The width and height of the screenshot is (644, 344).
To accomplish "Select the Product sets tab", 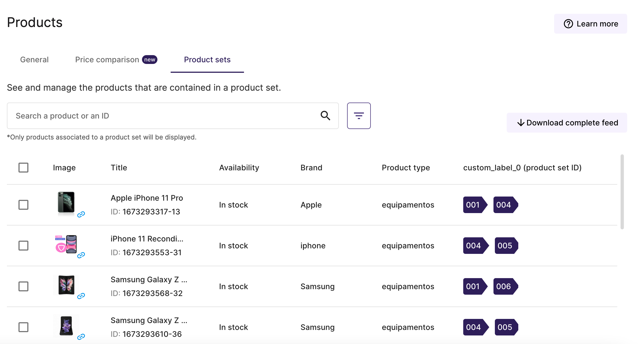I will (207, 60).
